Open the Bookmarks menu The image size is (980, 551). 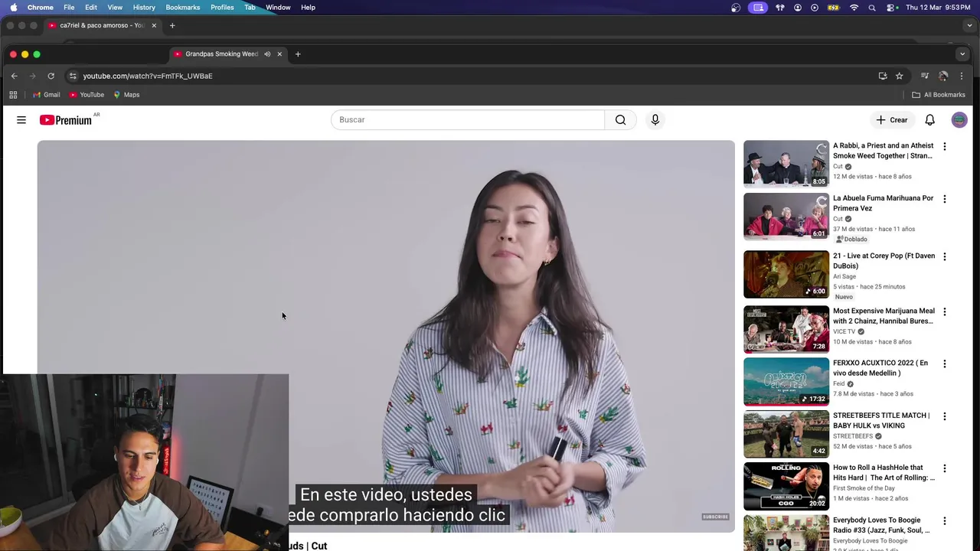(183, 8)
